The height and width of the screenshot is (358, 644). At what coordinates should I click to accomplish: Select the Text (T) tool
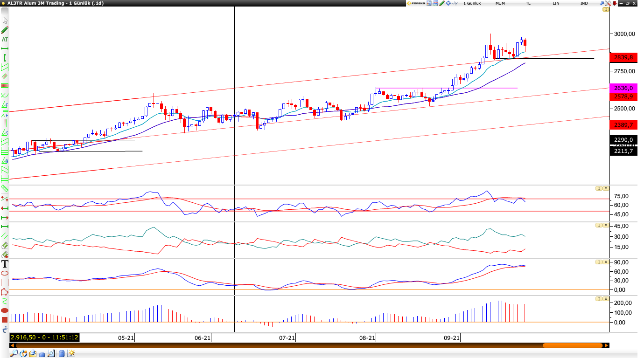click(x=5, y=264)
